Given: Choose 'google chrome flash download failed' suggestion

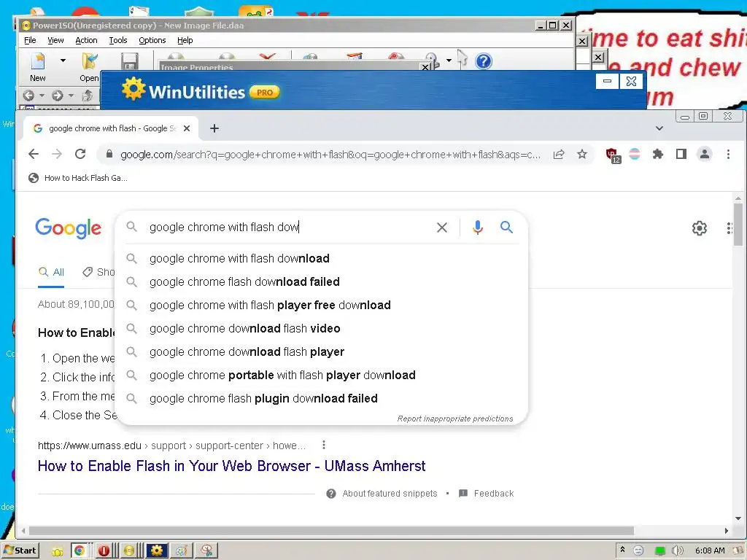Looking at the screenshot, I should (322, 282).
